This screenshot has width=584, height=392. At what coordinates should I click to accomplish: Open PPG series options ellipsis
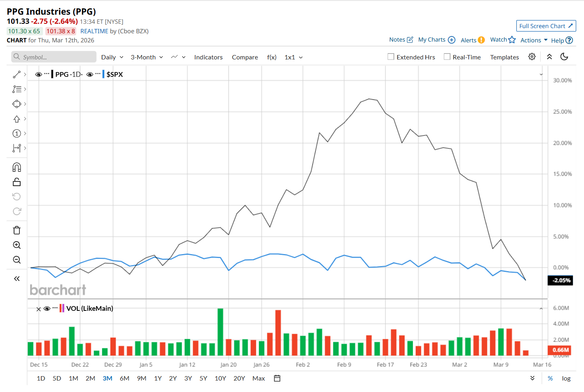tap(47, 74)
